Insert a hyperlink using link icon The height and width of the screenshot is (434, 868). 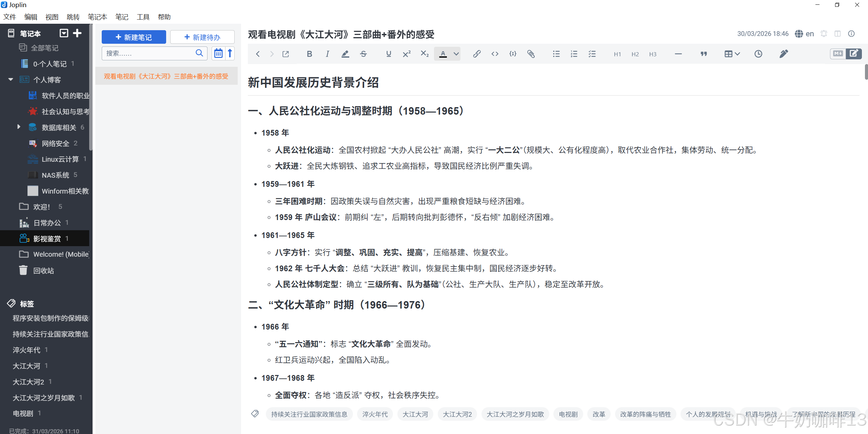coord(477,54)
